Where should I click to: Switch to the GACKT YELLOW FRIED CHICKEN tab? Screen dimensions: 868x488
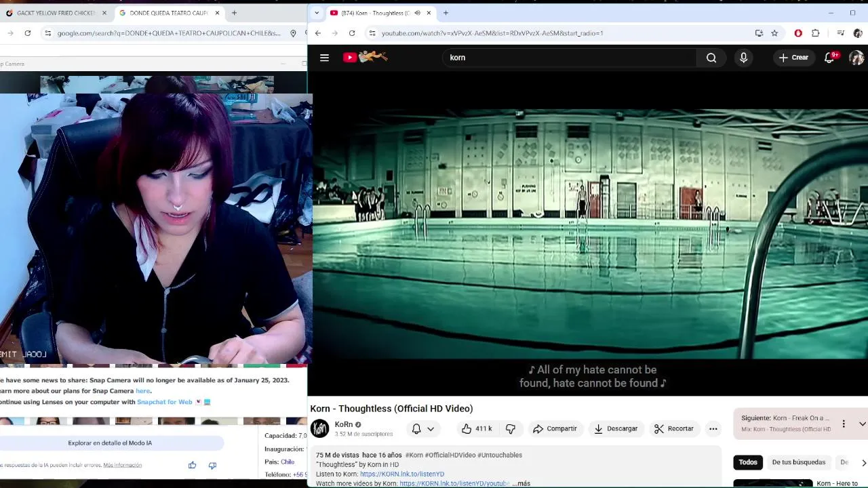[x=56, y=13]
